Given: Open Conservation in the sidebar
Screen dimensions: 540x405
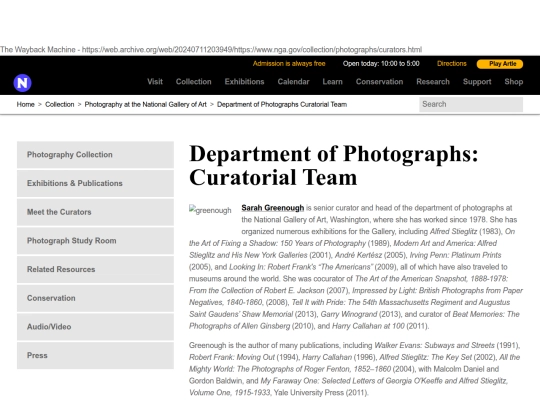Looking at the screenshot, I should click(95, 298).
